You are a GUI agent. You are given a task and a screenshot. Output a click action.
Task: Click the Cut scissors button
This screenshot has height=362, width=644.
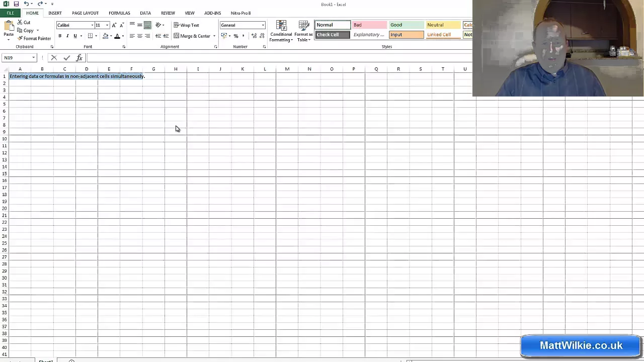click(x=24, y=23)
